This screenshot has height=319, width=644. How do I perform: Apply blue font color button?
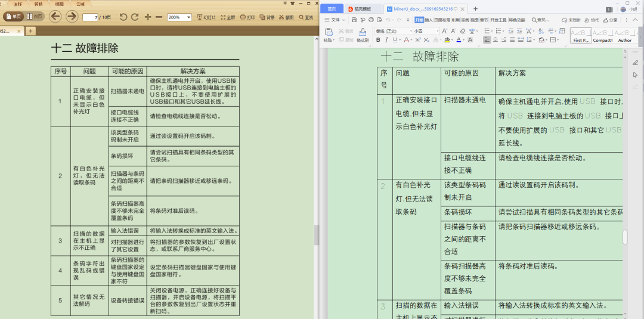tap(459, 40)
